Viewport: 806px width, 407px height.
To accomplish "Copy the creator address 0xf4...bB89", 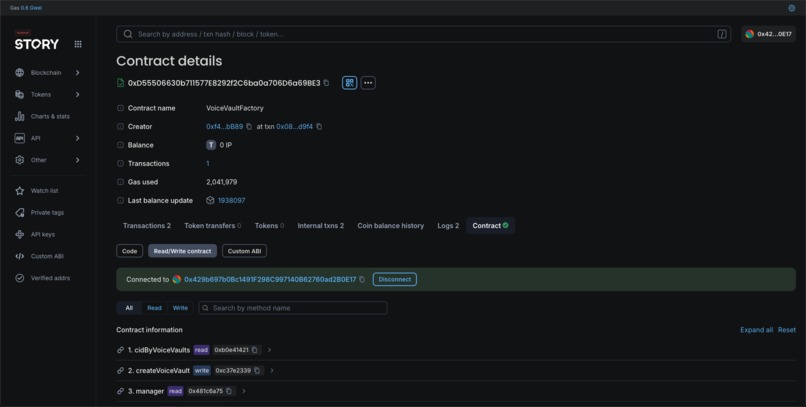I will pos(249,126).
